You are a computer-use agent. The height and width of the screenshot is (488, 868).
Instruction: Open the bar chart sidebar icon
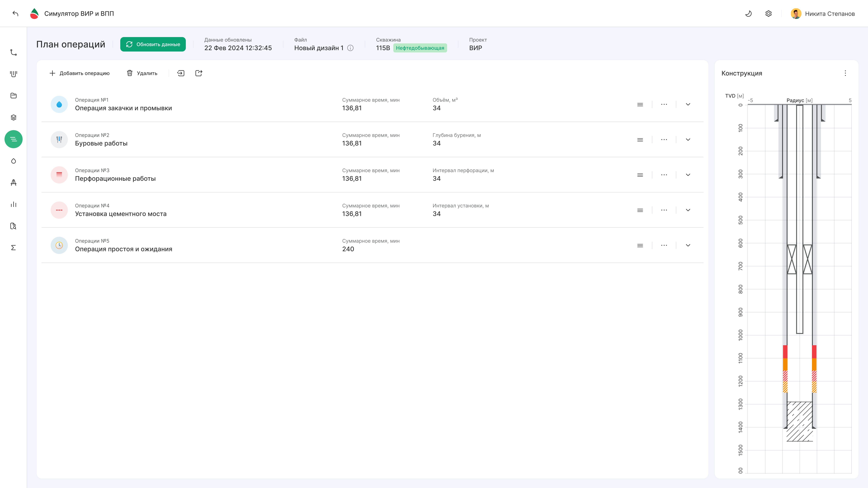click(x=13, y=204)
